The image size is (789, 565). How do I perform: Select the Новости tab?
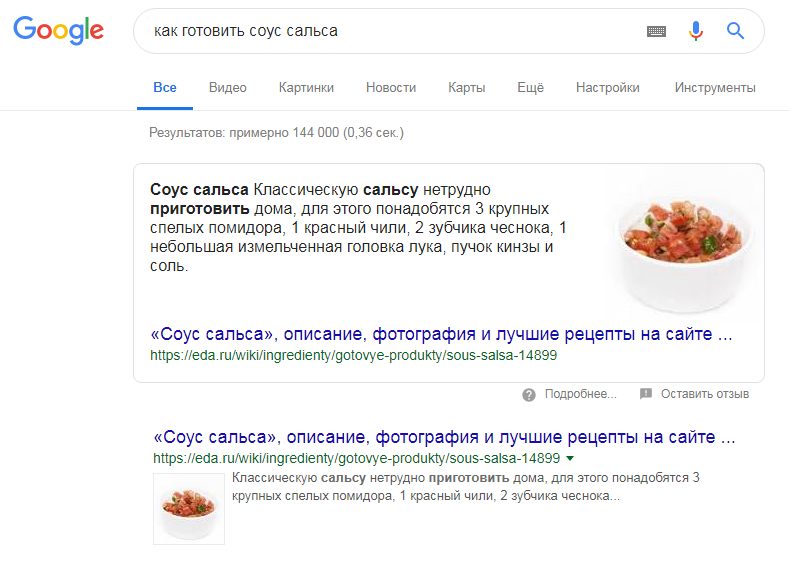click(x=391, y=88)
